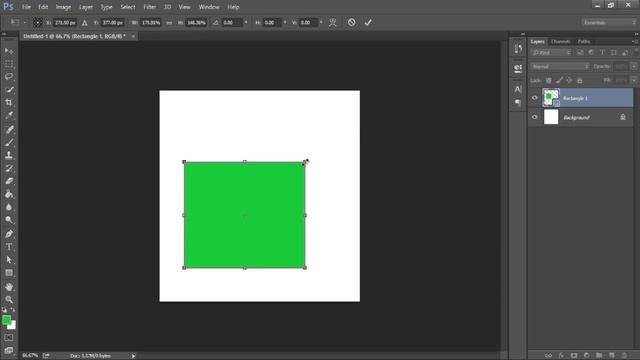640x360 pixels.
Task: Select the Brush tool
Action: click(x=9, y=142)
